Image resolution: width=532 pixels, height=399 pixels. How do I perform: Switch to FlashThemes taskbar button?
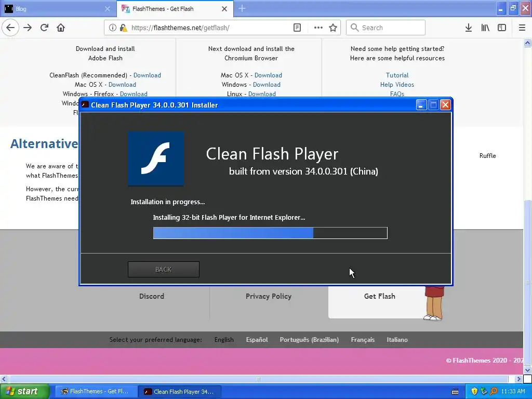(x=96, y=391)
